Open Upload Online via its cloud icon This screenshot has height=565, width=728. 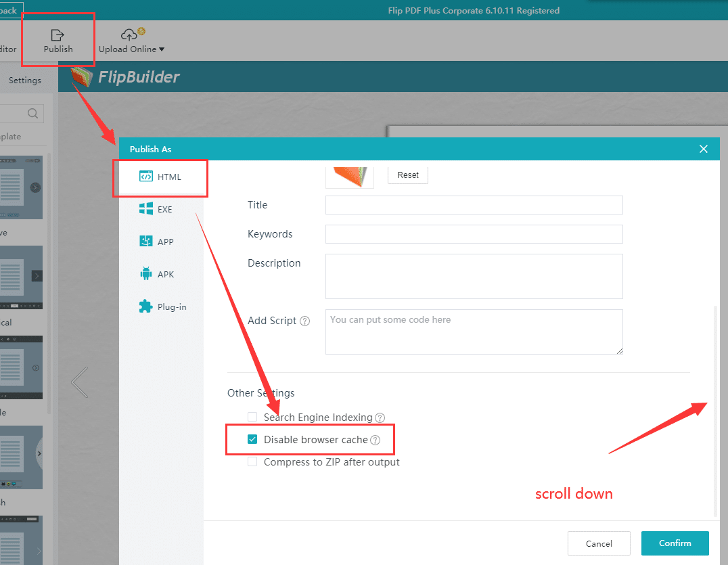pos(129,32)
